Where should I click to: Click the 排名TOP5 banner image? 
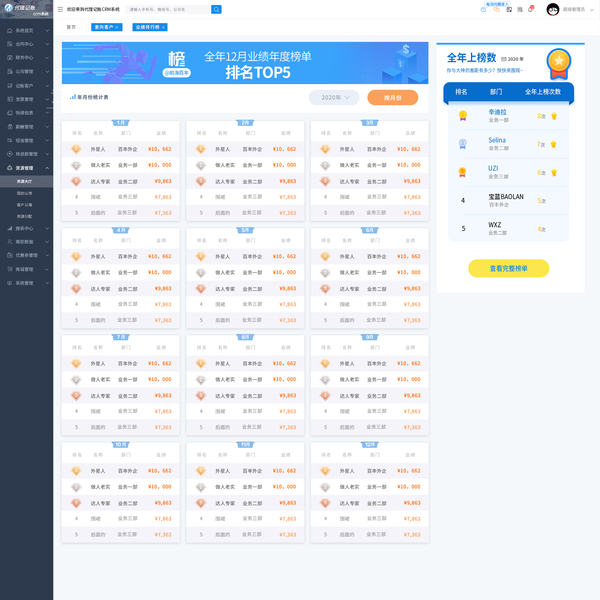245,63
